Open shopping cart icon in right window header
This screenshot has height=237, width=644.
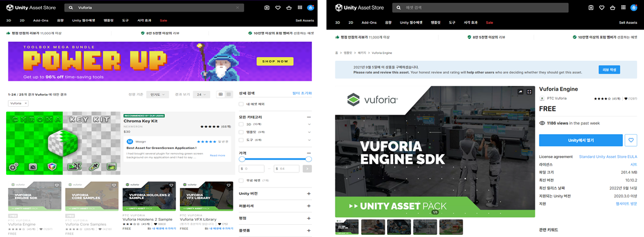click(612, 8)
